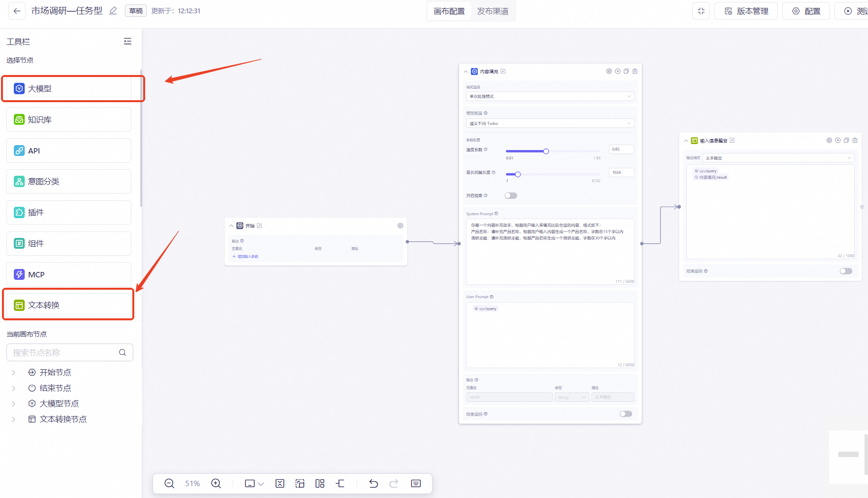
Task: Rename the 输入信息整合 node via edit icon
Action: point(732,141)
